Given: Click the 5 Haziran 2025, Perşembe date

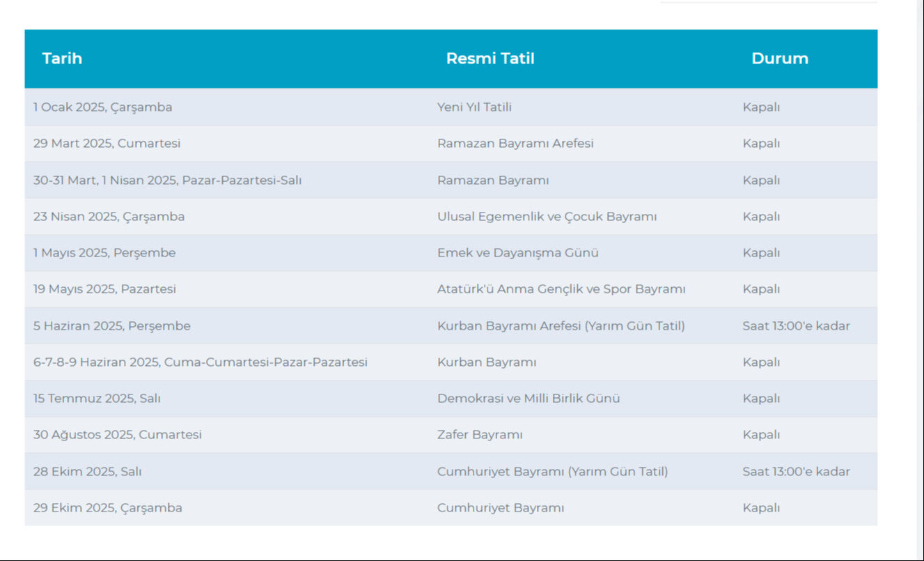Looking at the screenshot, I should pyautogui.click(x=112, y=326).
